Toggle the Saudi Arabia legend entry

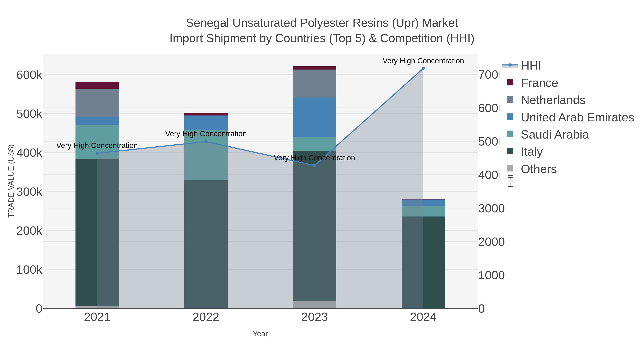(x=548, y=135)
